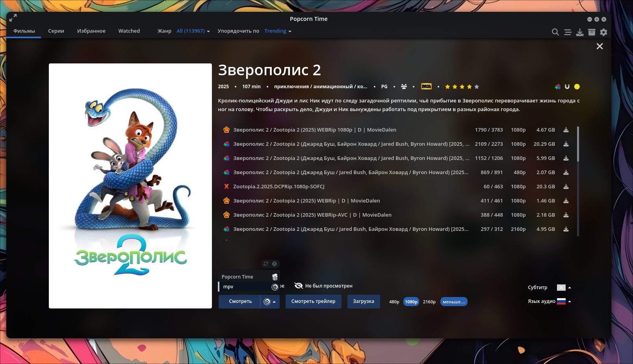633x364 pixels.
Task: Open the Seedbox download tray icon
Action: 580,32
